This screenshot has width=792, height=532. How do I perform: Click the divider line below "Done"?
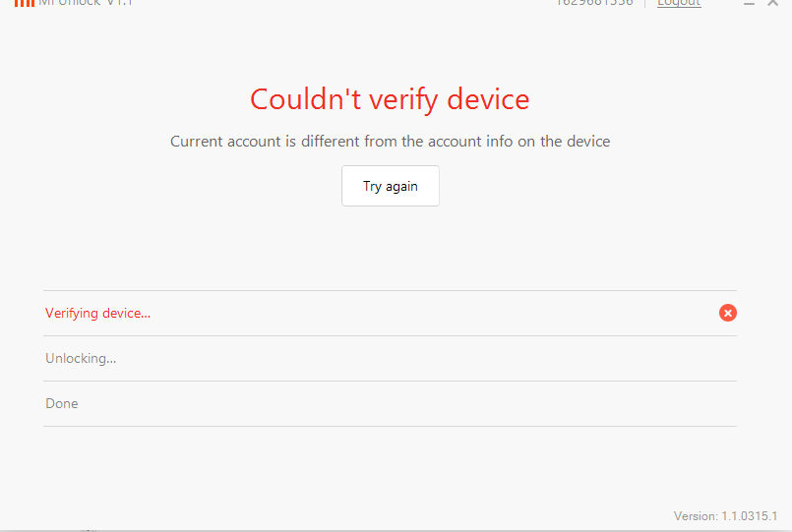(390, 426)
